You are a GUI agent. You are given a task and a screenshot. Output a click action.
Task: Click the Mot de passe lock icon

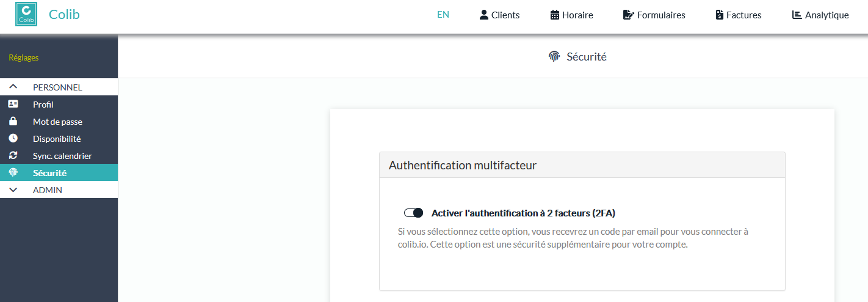(13, 121)
